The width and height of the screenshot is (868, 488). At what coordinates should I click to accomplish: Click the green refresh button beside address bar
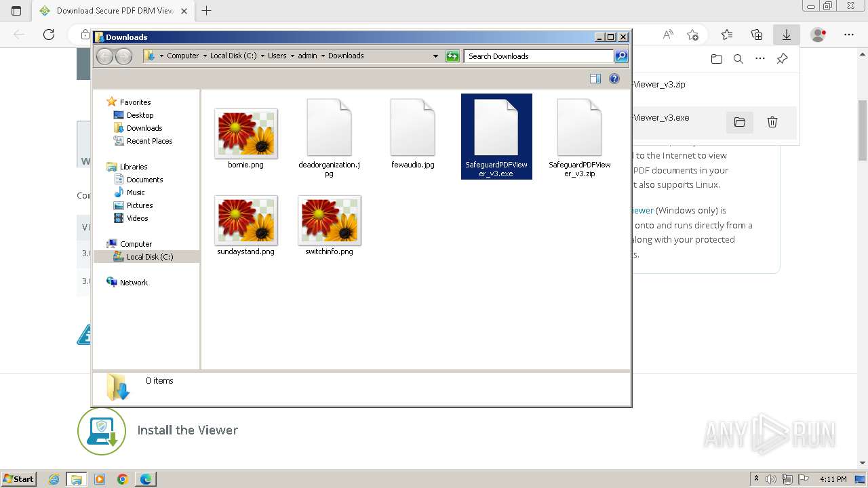tap(452, 56)
